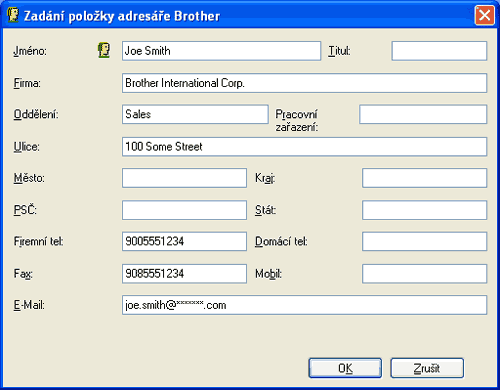Click the Firma field with Brother International Corp.

[x=304, y=83]
